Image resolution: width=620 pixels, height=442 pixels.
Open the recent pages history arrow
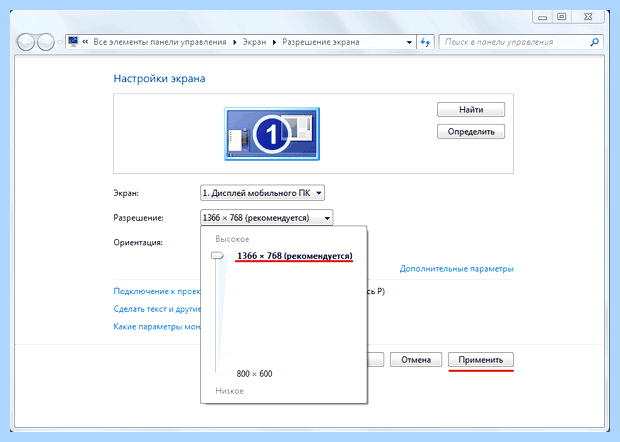60,42
